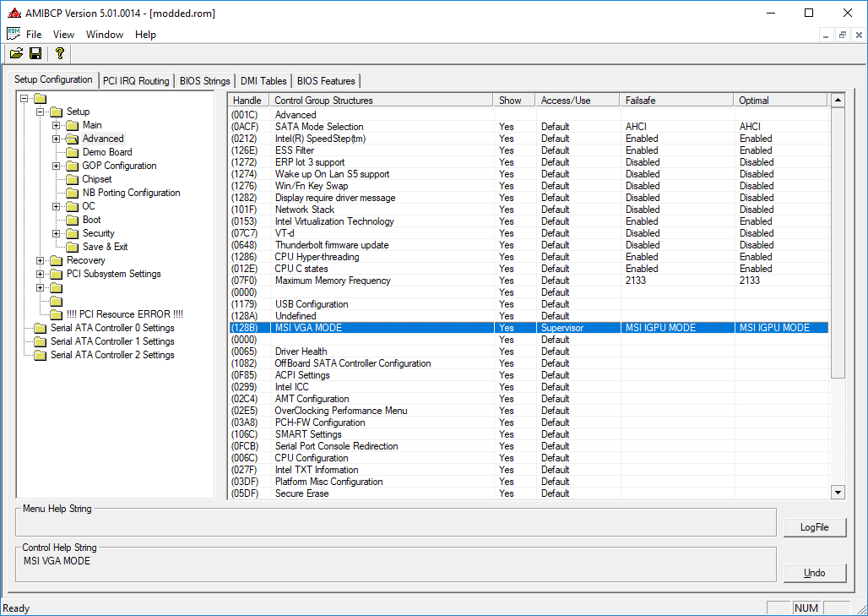The height and width of the screenshot is (616, 868).
Task: Select Serial ATA Controller 0 Settings folder icon
Action: [40, 328]
